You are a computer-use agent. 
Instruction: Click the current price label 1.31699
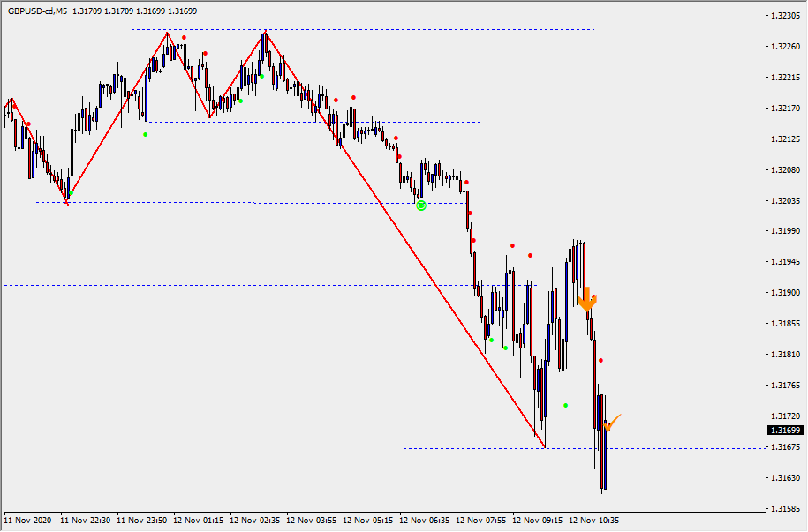(x=784, y=431)
